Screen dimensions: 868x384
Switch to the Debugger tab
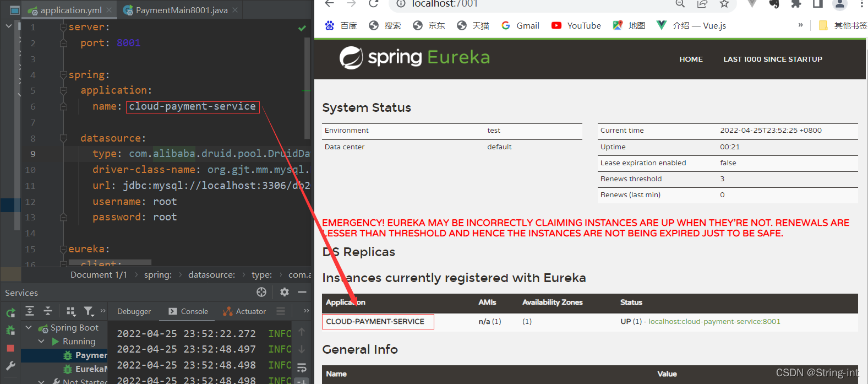click(134, 311)
